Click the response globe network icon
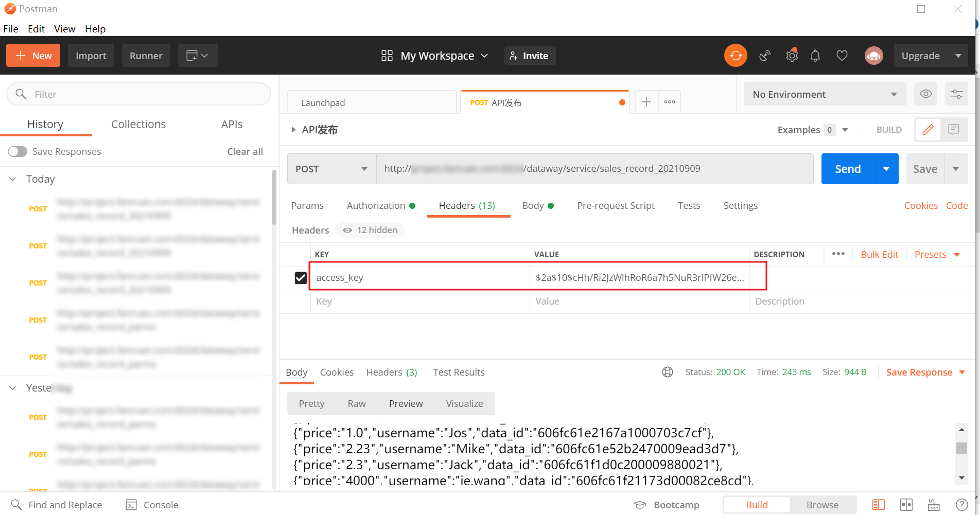Image resolution: width=980 pixels, height=515 pixels. pyautogui.click(x=668, y=372)
